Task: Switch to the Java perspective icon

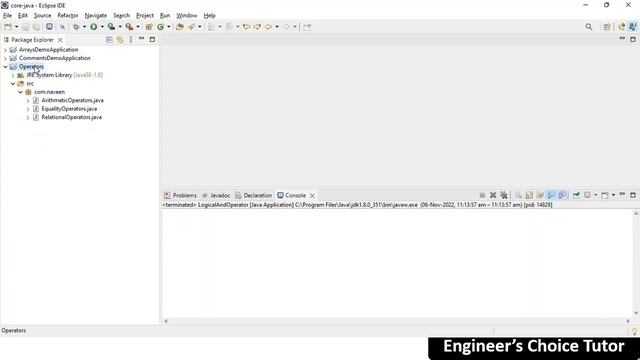Action: point(633,27)
